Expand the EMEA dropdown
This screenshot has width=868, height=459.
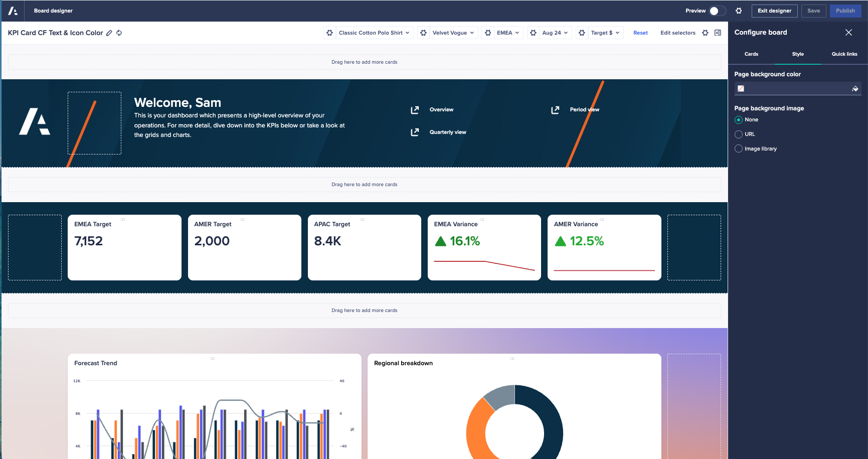(508, 33)
